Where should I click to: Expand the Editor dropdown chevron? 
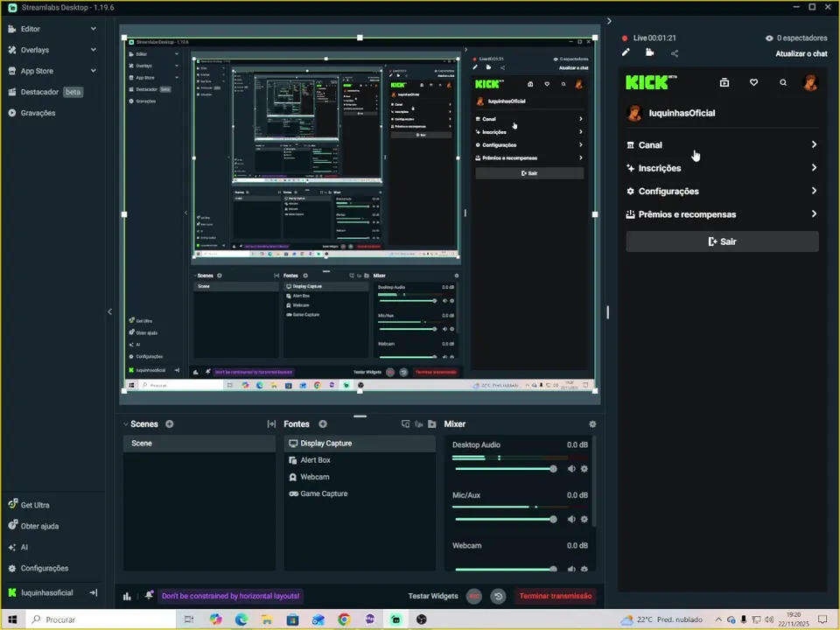(x=94, y=29)
